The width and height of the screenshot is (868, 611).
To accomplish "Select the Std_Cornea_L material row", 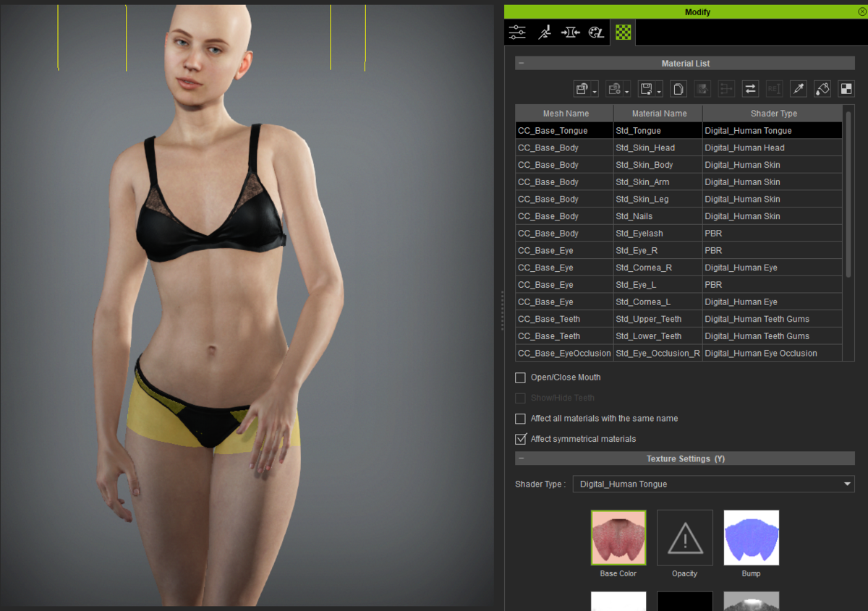I will click(678, 302).
